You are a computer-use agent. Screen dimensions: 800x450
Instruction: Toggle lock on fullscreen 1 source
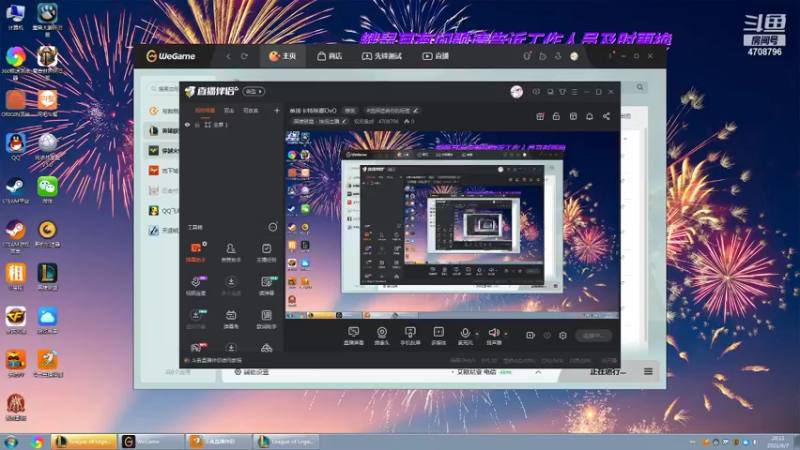click(x=197, y=124)
